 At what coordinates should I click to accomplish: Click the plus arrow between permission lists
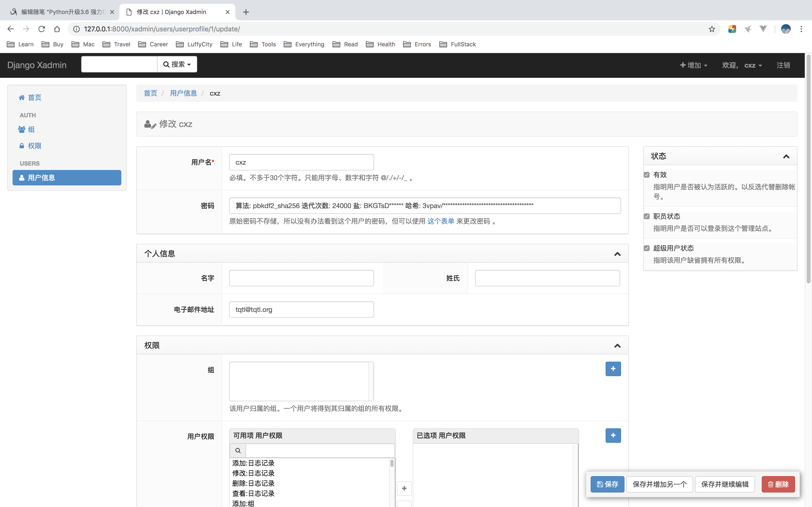click(404, 488)
